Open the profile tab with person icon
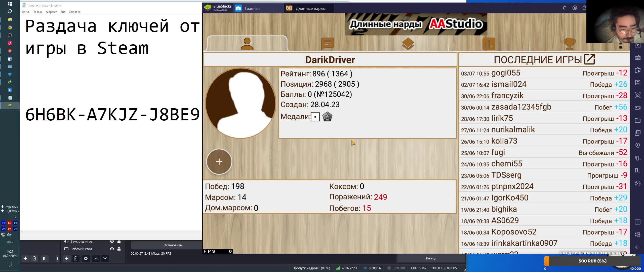 point(247,44)
